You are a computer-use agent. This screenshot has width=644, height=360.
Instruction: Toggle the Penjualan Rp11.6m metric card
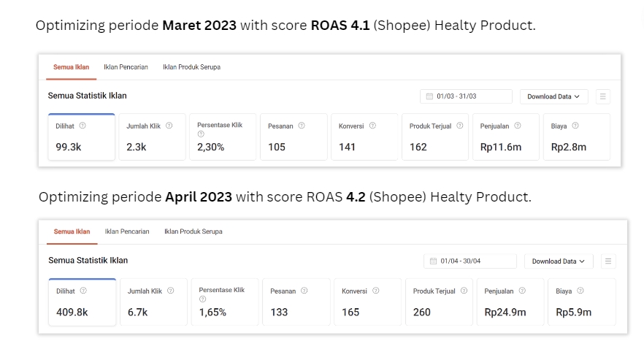point(505,137)
